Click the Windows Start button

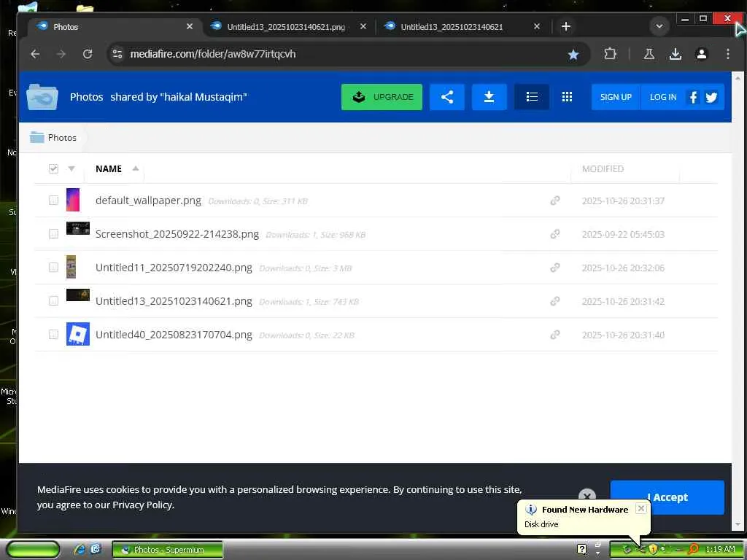(x=32, y=550)
